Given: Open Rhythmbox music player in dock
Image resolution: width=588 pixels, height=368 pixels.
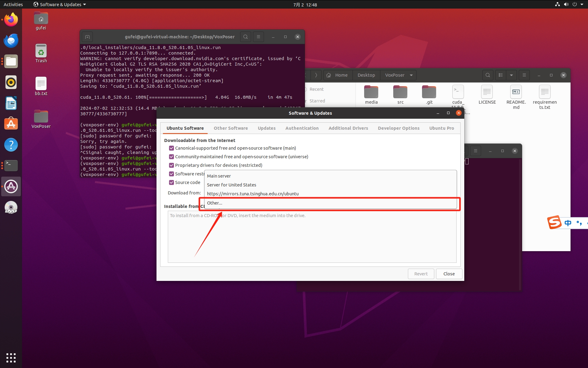Looking at the screenshot, I should pos(11,82).
